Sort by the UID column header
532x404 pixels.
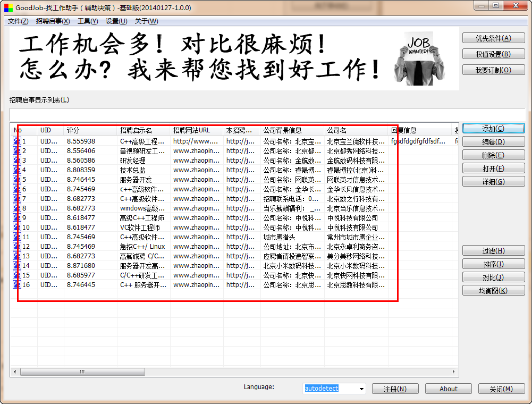point(50,130)
